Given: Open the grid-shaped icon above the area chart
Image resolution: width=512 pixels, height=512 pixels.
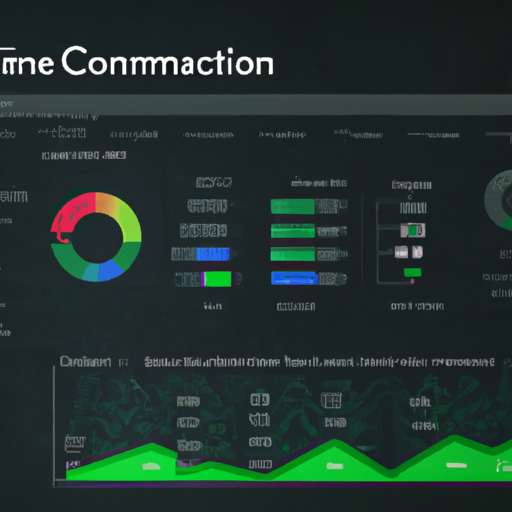Looking at the screenshot, I should coord(331,400).
